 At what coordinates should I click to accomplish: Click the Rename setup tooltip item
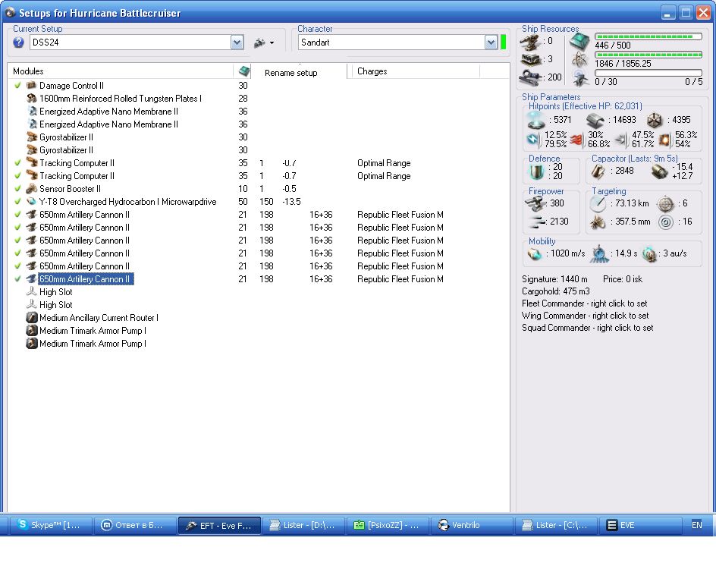click(x=291, y=73)
